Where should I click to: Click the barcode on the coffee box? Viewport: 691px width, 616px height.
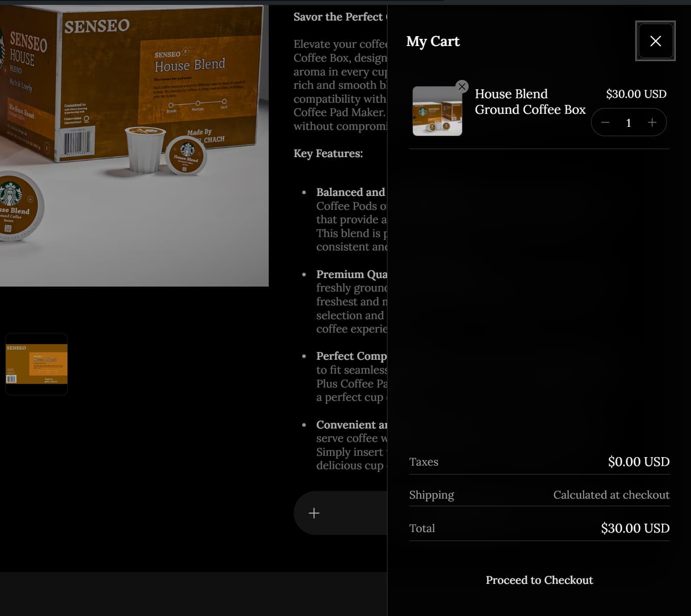click(77, 143)
